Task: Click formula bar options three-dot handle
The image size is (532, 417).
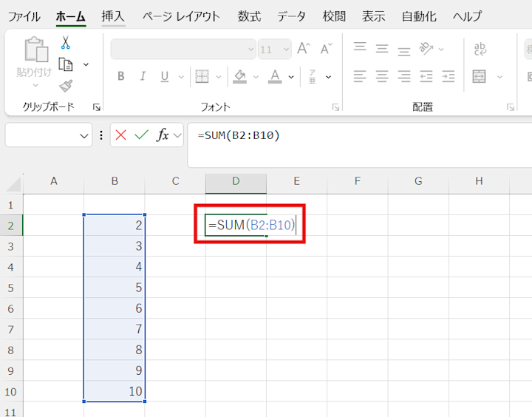Action: (x=101, y=135)
